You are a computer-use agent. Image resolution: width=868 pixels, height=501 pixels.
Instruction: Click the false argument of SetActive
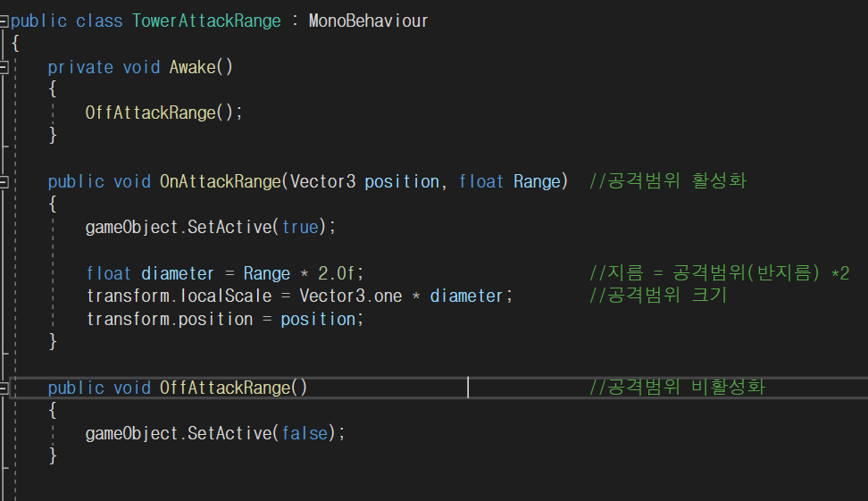[305, 433]
